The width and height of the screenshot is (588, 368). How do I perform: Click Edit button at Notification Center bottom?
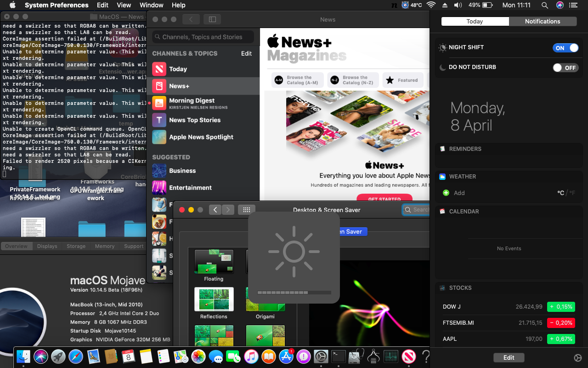point(509,357)
